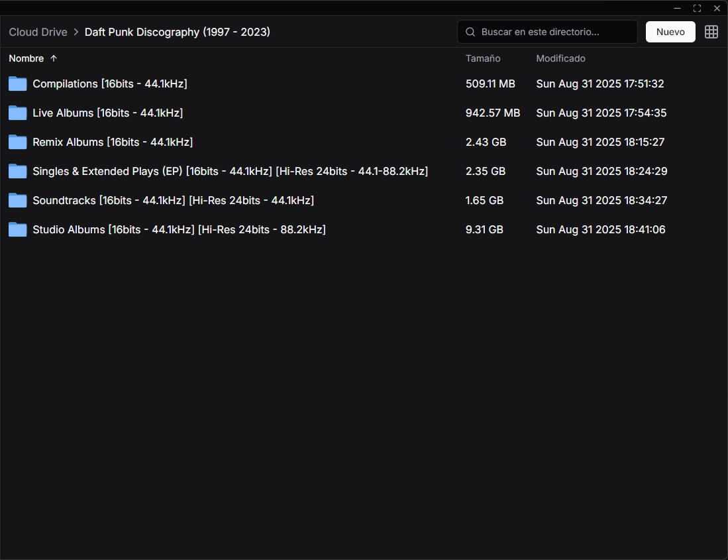Click the Singles & Extended Plays folder icon
The height and width of the screenshot is (560, 728).
[18, 171]
